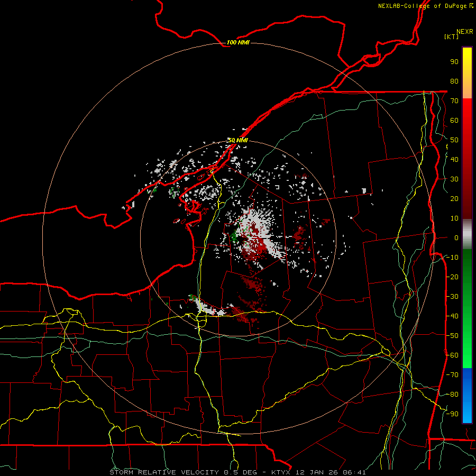Click the 10 value on color scale
476x476 pixels.
[x=454, y=218]
